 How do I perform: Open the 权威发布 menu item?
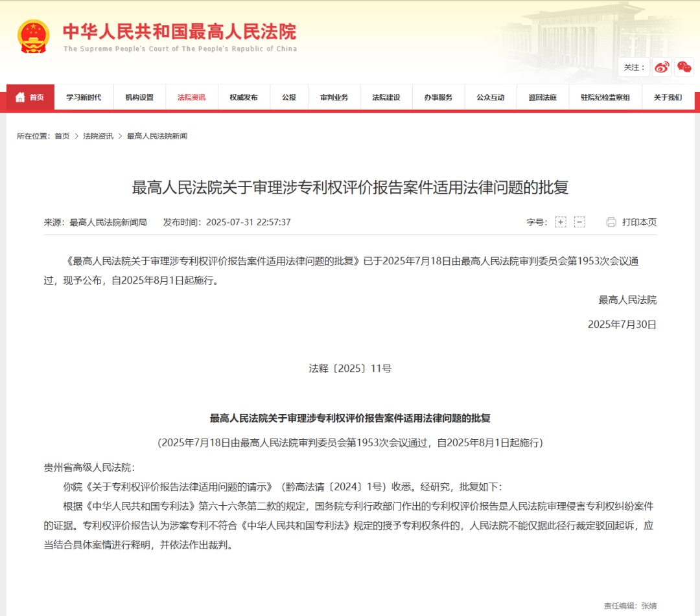(243, 97)
